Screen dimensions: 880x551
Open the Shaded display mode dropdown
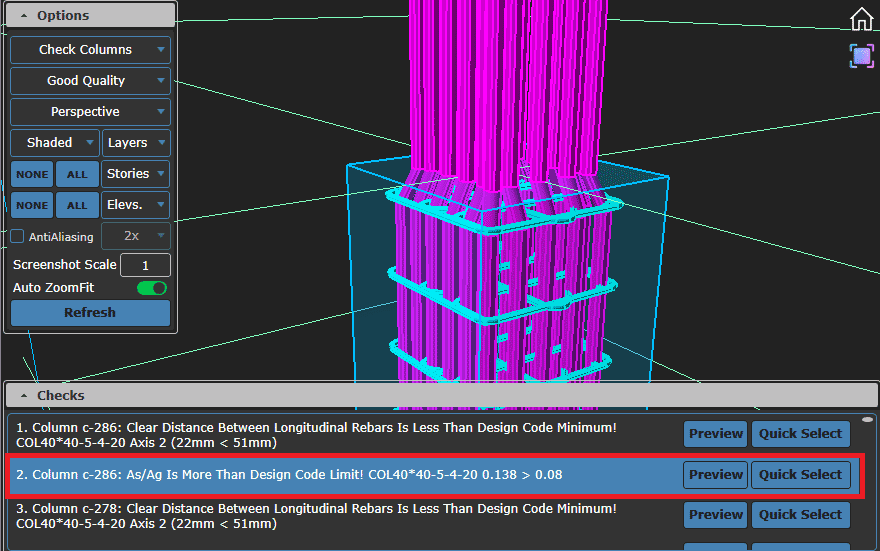(55, 143)
